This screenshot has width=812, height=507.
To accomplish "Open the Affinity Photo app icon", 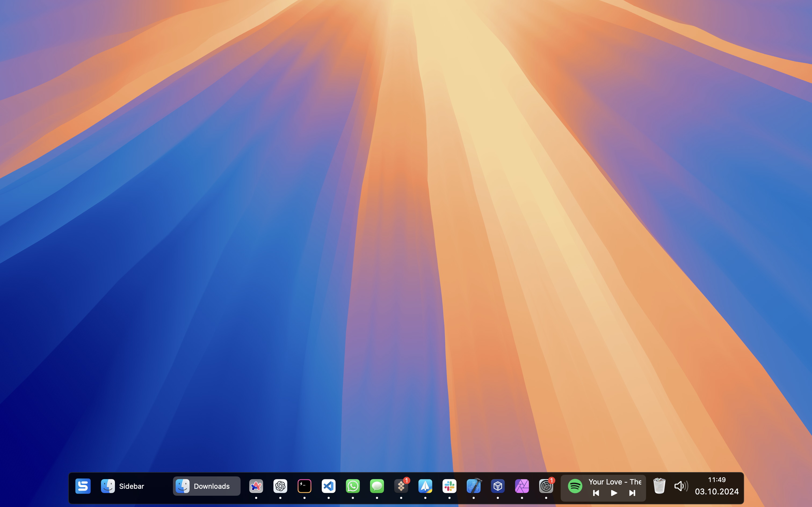I will point(522,486).
